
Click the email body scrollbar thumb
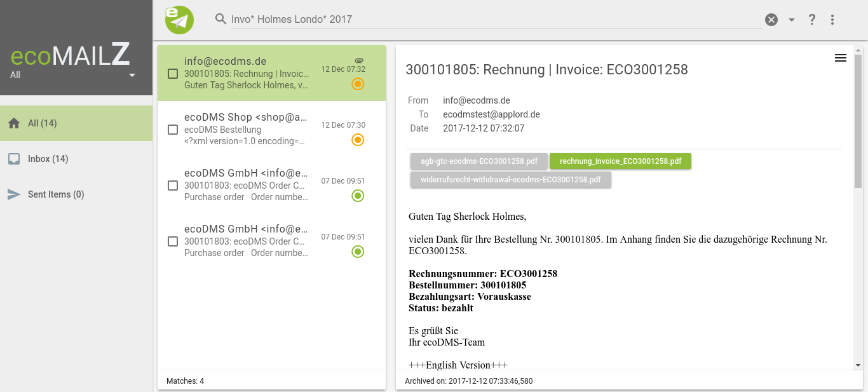pyautogui.click(x=858, y=121)
